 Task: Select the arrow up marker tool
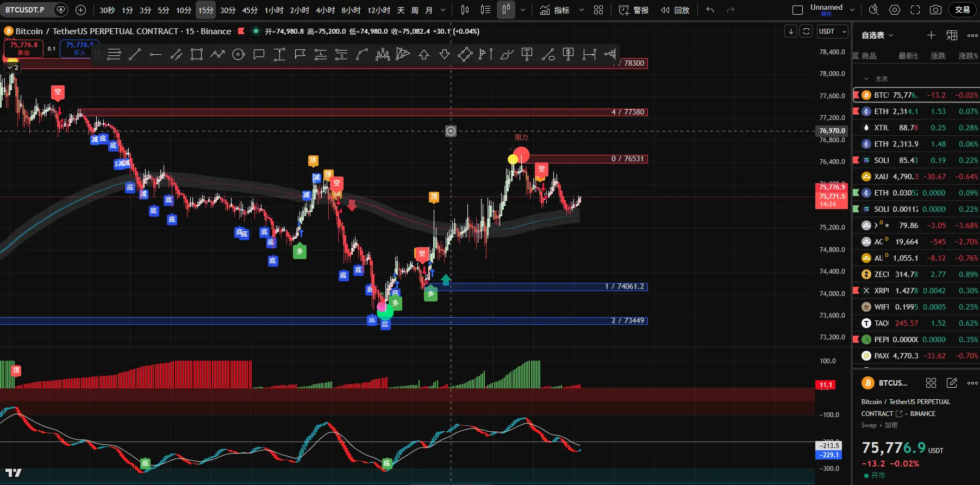pyautogui.click(x=424, y=54)
